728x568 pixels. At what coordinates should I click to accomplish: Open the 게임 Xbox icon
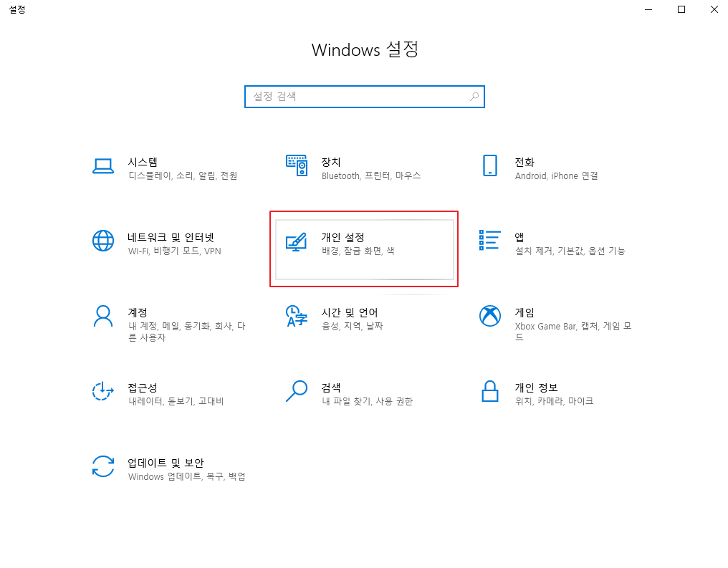tap(490, 316)
